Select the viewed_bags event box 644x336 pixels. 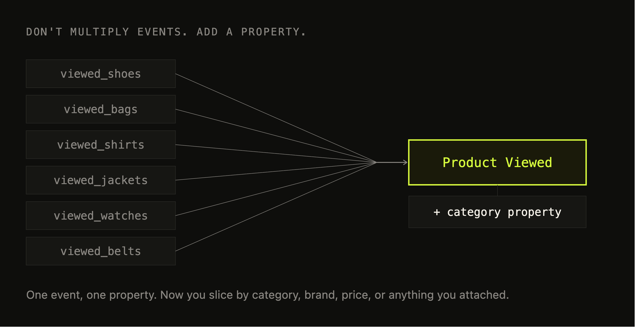coord(101,109)
